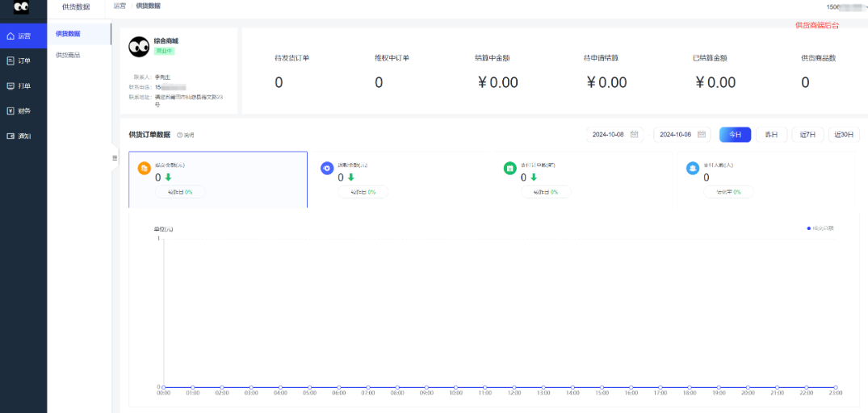Click the 今日 date range button
Viewport: 868px width, 413px height.
click(x=735, y=135)
